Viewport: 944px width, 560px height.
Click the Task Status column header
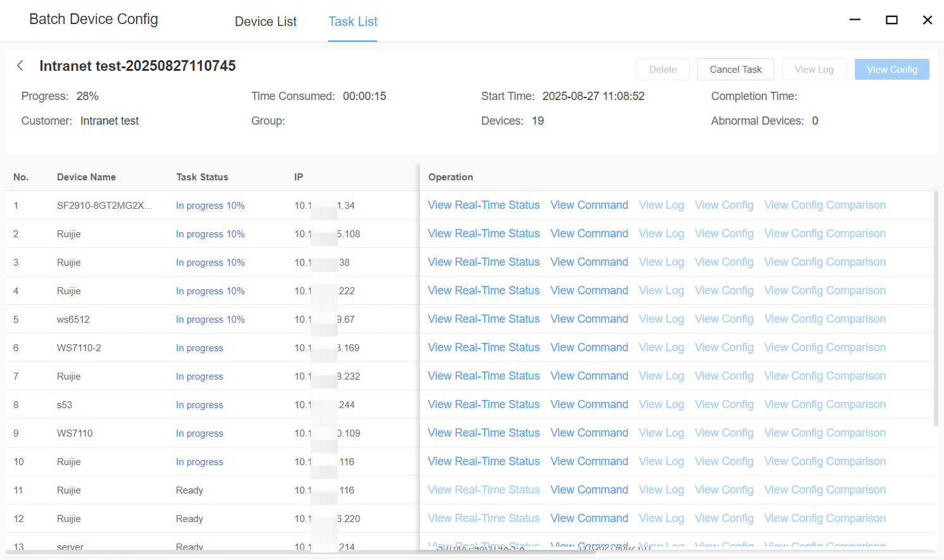click(x=202, y=177)
